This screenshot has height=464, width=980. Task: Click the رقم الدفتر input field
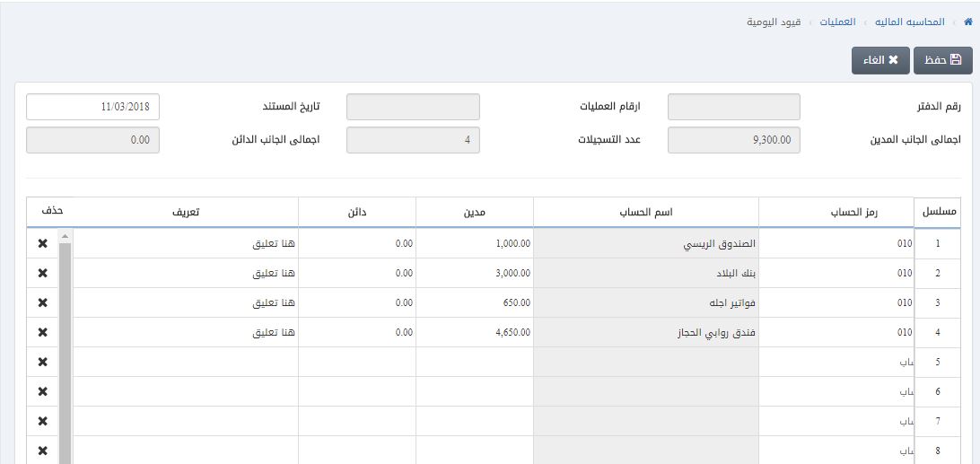(x=733, y=107)
